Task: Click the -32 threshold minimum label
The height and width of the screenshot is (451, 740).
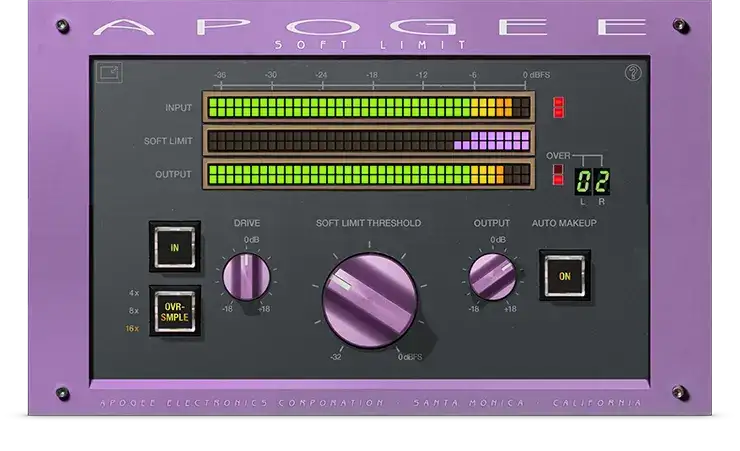Action: point(336,357)
